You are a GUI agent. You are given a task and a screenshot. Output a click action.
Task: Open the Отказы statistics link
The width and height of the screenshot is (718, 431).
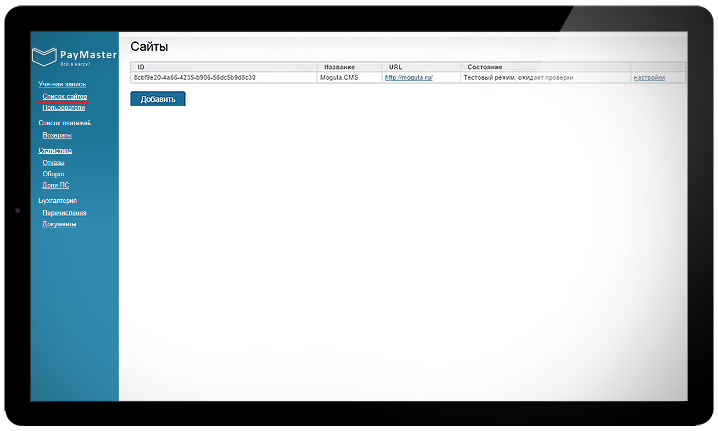54,162
